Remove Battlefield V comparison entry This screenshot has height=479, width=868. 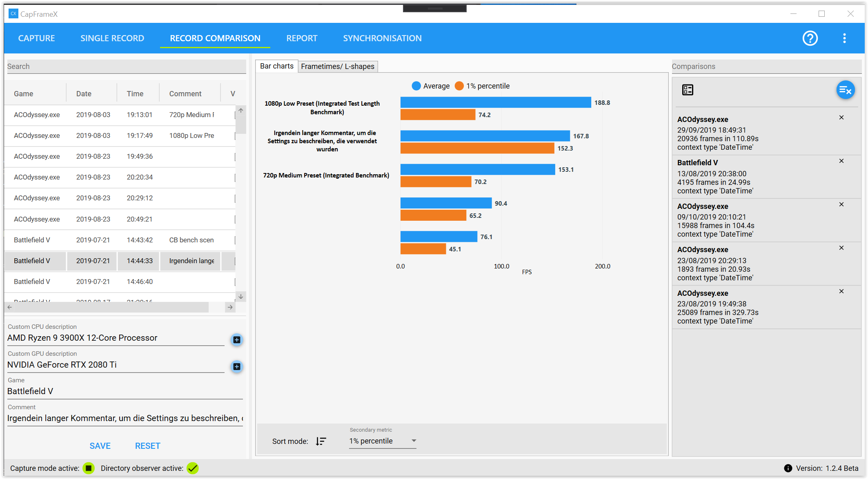click(x=841, y=161)
